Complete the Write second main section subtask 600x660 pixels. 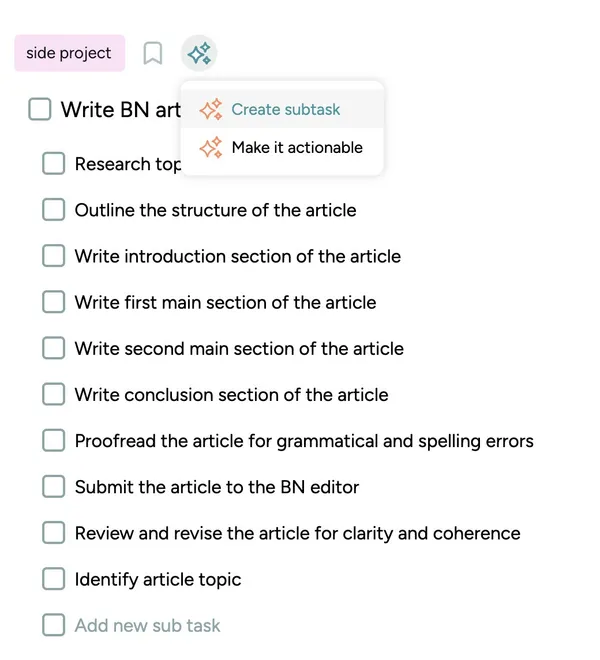click(53, 348)
